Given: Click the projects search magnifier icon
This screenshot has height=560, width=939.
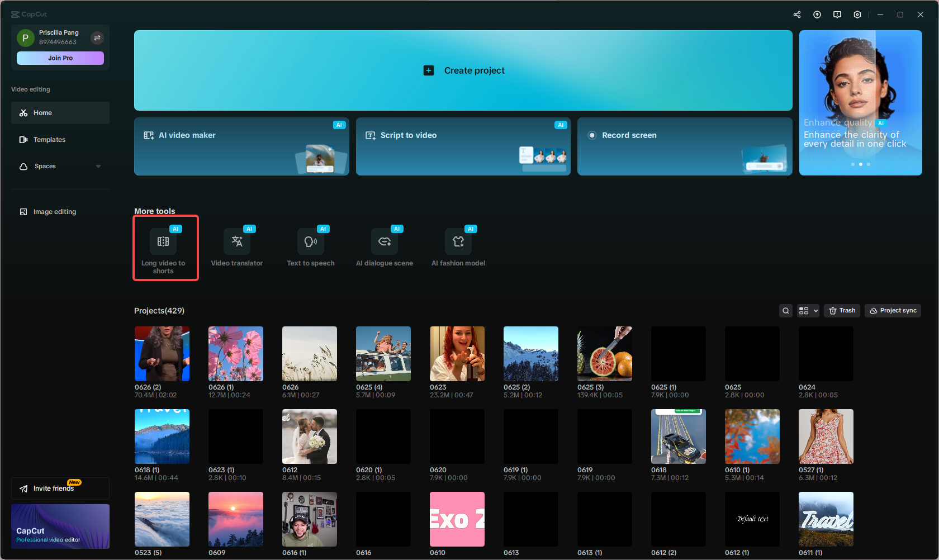Looking at the screenshot, I should tap(786, 311).
